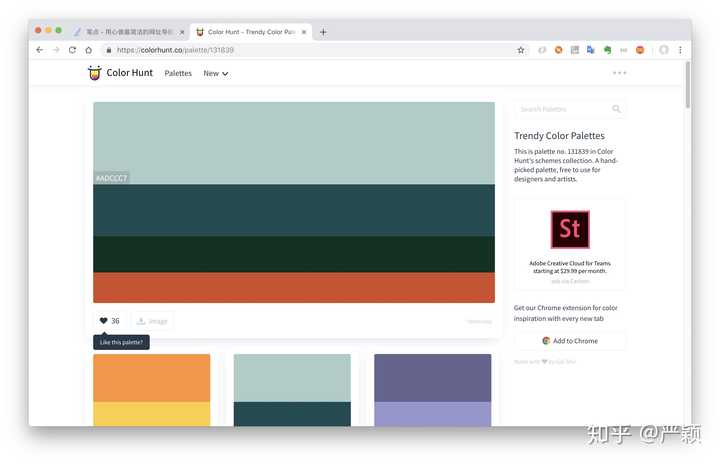The width and height of the screenshot is (720, 464).
Task: Click the Search Palettes input field
Action: tap(562, 109)
